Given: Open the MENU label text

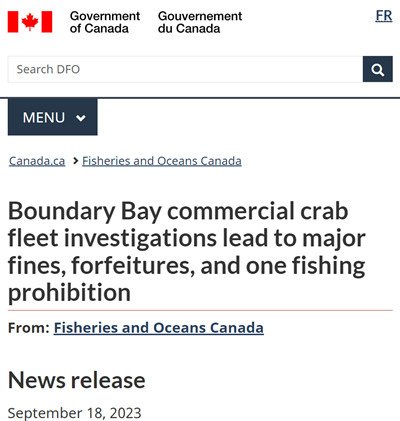Looking at the screenshot, I should pos(44,118).
